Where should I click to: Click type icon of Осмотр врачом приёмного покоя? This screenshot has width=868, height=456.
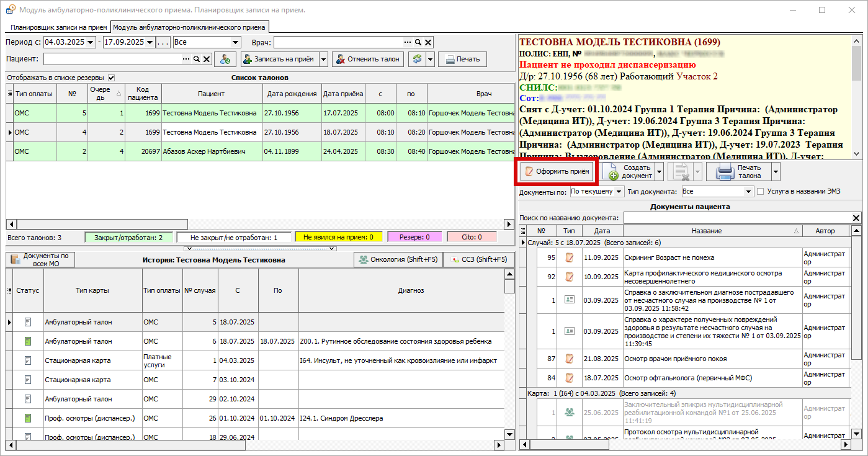[569, 359]
